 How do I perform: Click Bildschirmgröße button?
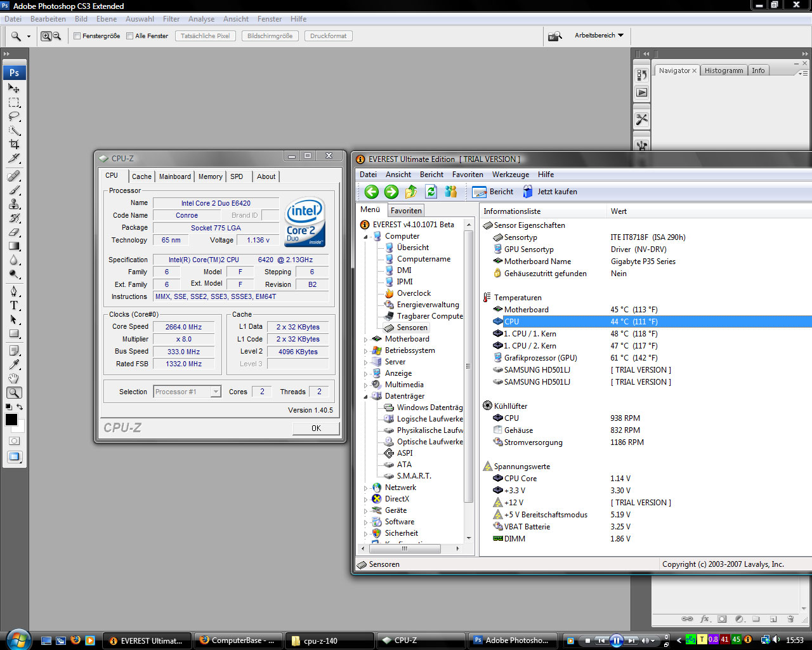270,36
